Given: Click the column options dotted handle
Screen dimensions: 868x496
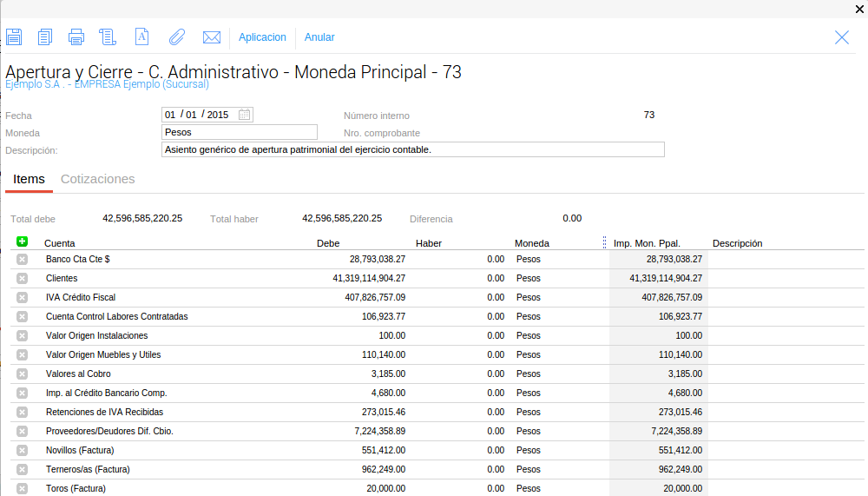Looking at the screenshot, I should (604, 243).
